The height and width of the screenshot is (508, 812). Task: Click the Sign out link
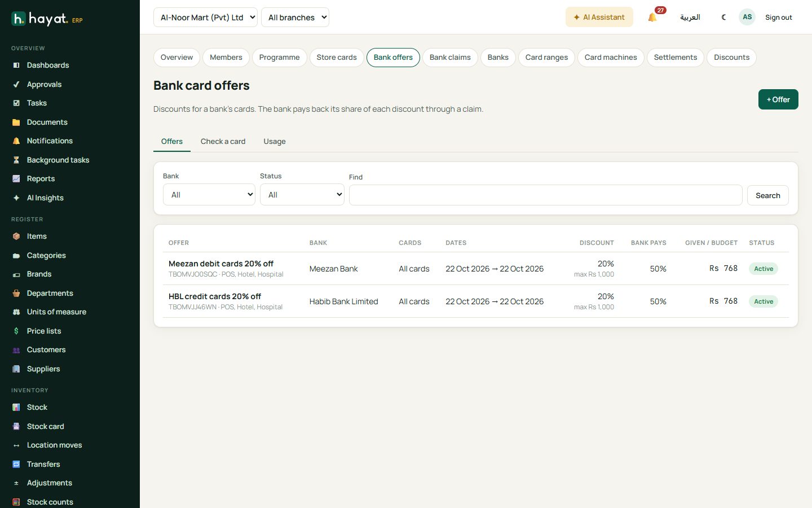778,17
